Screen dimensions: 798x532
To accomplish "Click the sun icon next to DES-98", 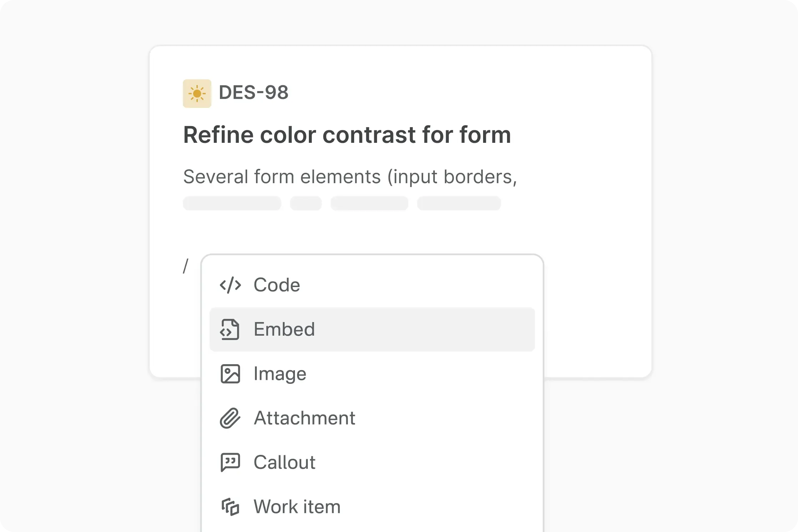I will [x=197, y=93].
